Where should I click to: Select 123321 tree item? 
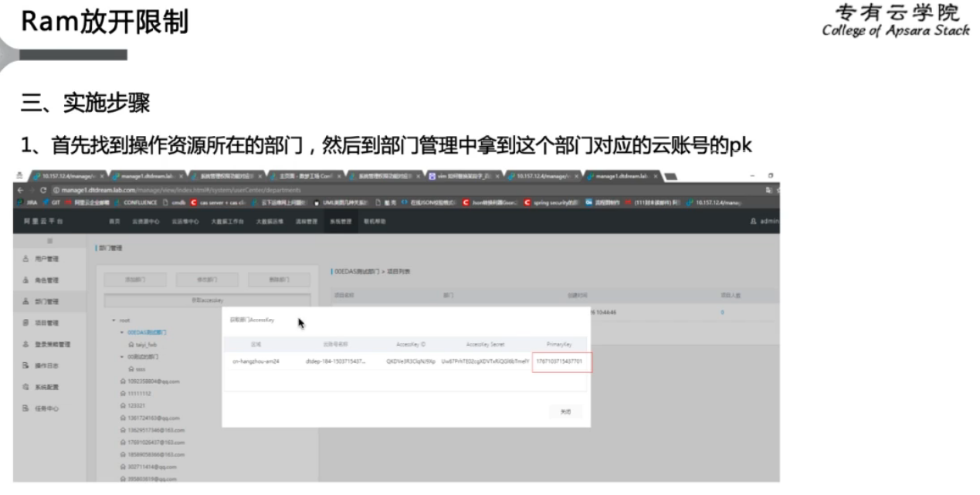tap(133, 405)
